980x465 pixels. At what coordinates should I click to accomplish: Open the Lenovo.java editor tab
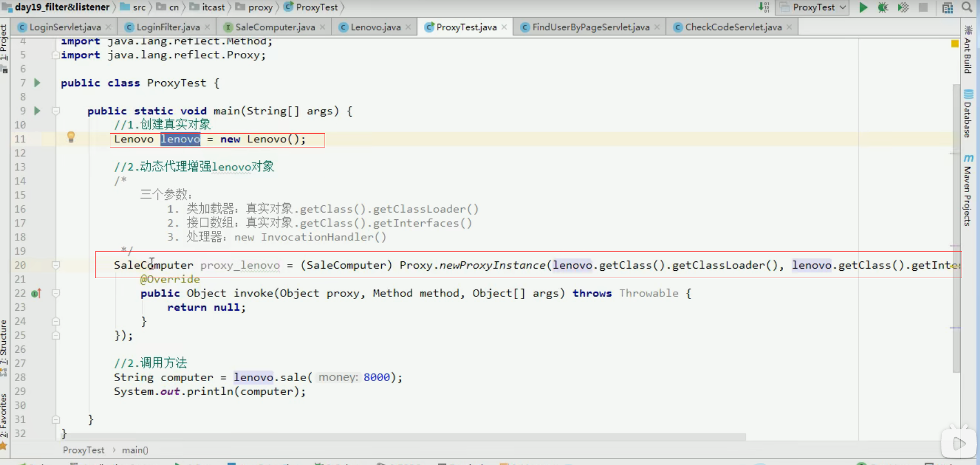[x=374, y=27]
